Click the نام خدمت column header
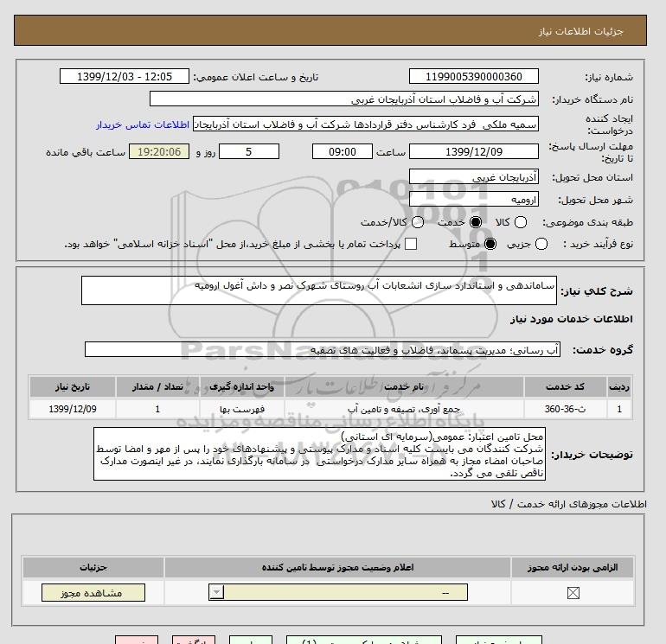Image resolution: width=666 pixels, height=644 pixels. click(404, 386)
